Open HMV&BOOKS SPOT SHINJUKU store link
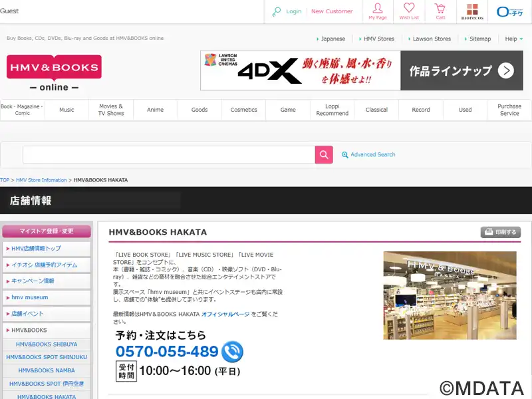The height and width of the screenshot is (399, 532). pos(47,357)
